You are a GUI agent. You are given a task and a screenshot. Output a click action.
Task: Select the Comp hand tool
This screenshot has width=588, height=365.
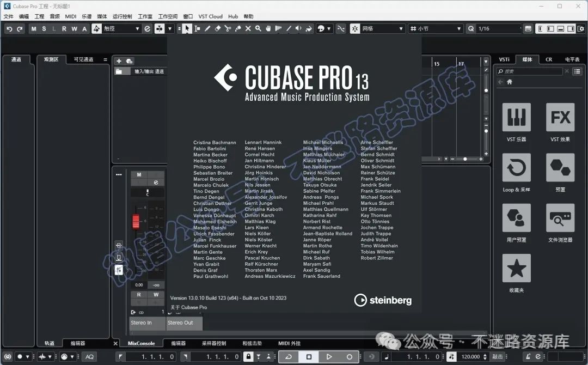coord(268,28)
